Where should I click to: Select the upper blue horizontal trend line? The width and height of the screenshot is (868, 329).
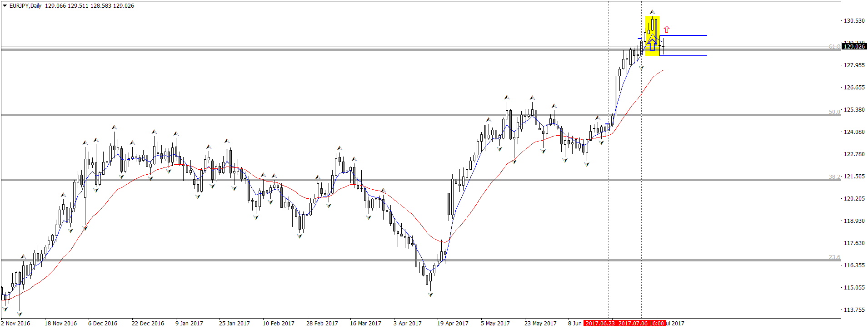[x=683, y=35]
